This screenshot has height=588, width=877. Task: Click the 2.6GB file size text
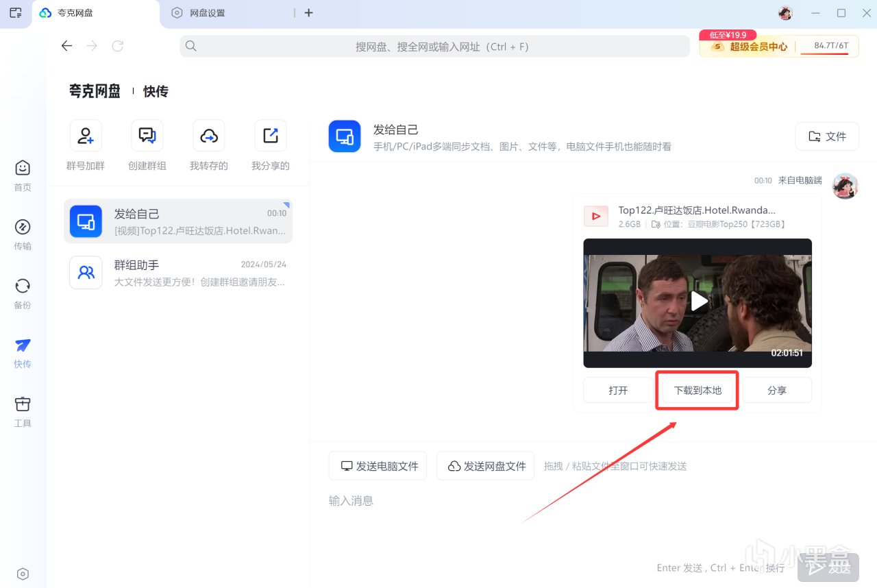click(x=630, y=224)
